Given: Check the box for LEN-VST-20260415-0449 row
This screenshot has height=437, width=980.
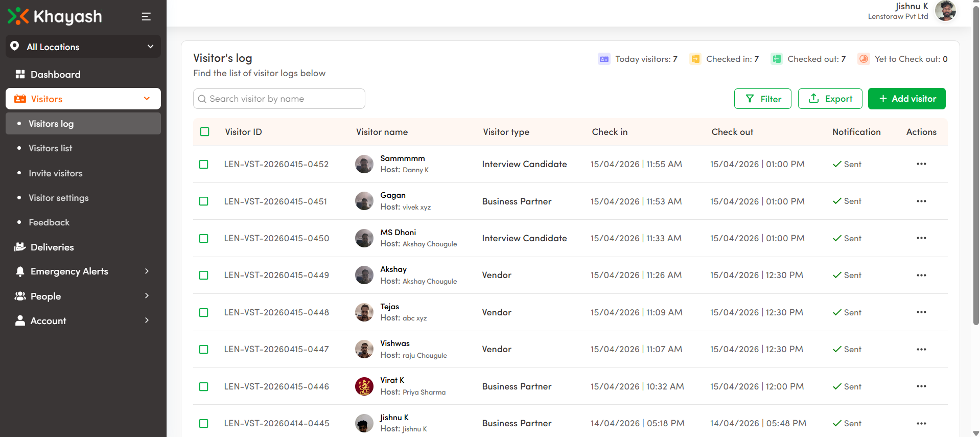Looking at the screenshot, I should (204, 275).
